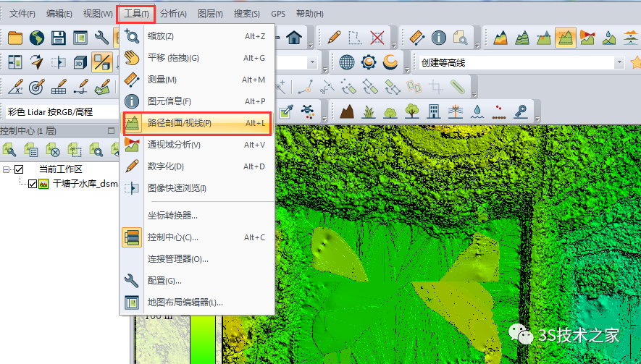Choose 测量(M) from the tools menu

tap(198, 80)
